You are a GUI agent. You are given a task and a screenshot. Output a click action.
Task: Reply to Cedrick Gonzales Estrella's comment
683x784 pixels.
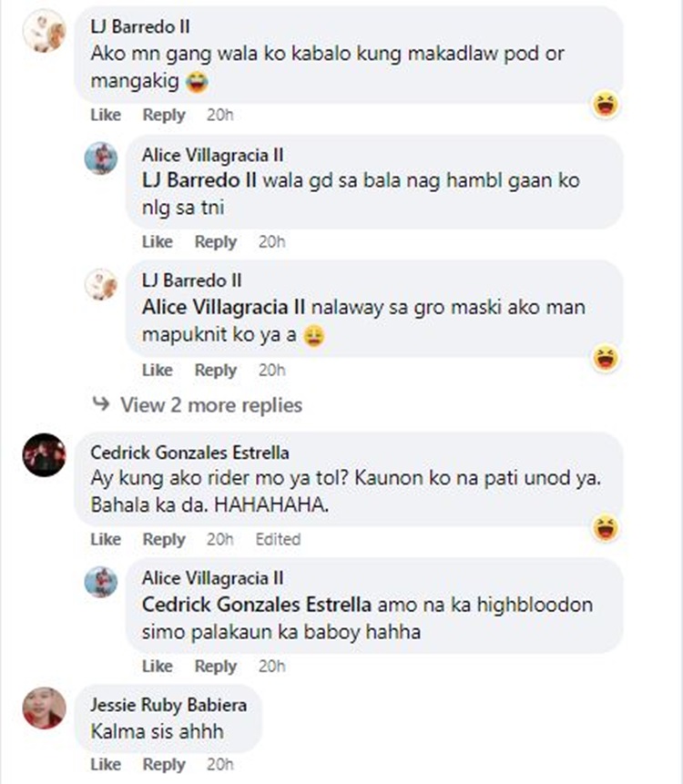pyautogui.click(x=164, y=539)
